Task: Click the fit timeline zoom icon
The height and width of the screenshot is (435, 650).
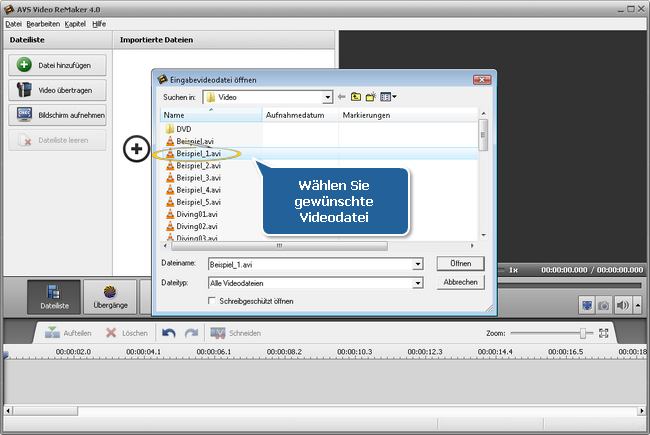Action: (x=604, y=333)
